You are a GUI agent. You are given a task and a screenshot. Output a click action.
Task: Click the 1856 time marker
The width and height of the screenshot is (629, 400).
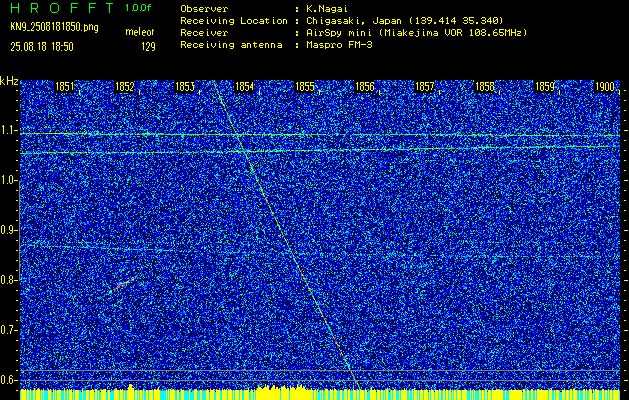point(365,86)
